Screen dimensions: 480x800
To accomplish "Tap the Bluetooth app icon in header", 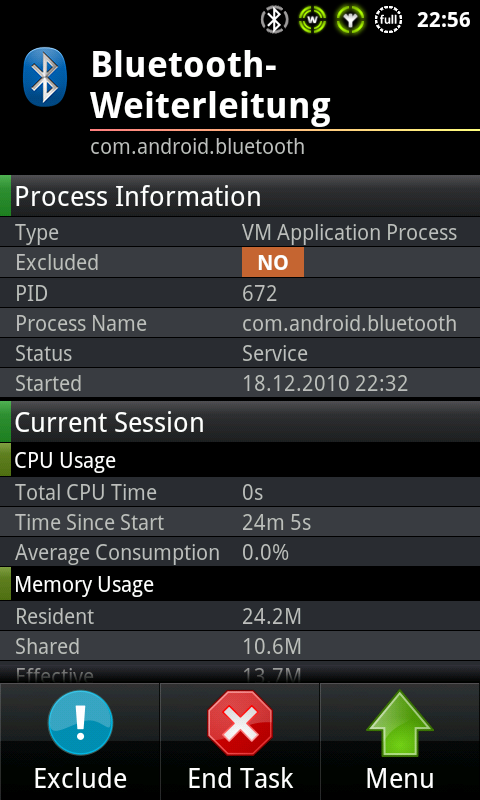I will (x=45, y=77).
